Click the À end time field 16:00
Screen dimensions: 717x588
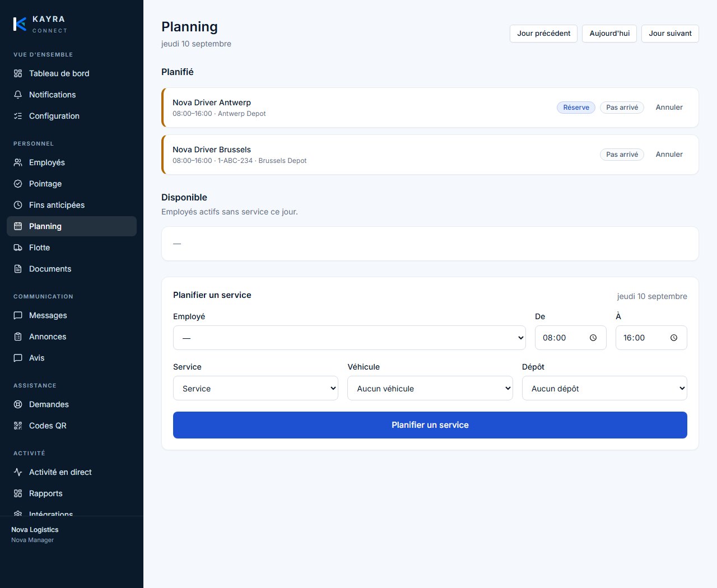tap(651, 338)
